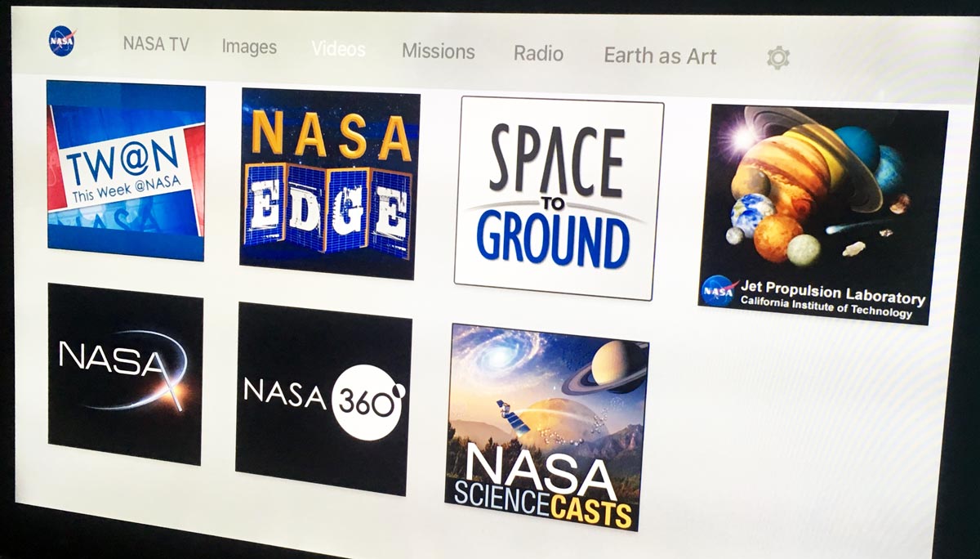Select the Videos tab
The height and width of the screenshot is (559, 980).
pyautogui.click(x=338, y=48)
